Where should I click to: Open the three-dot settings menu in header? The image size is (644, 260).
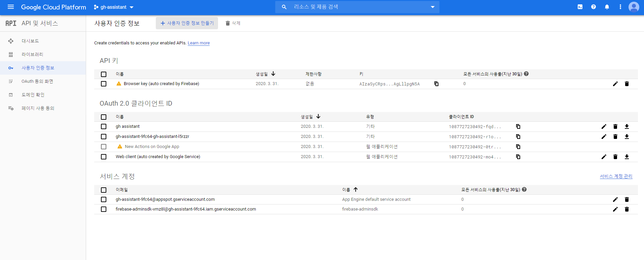click(620, 7)
